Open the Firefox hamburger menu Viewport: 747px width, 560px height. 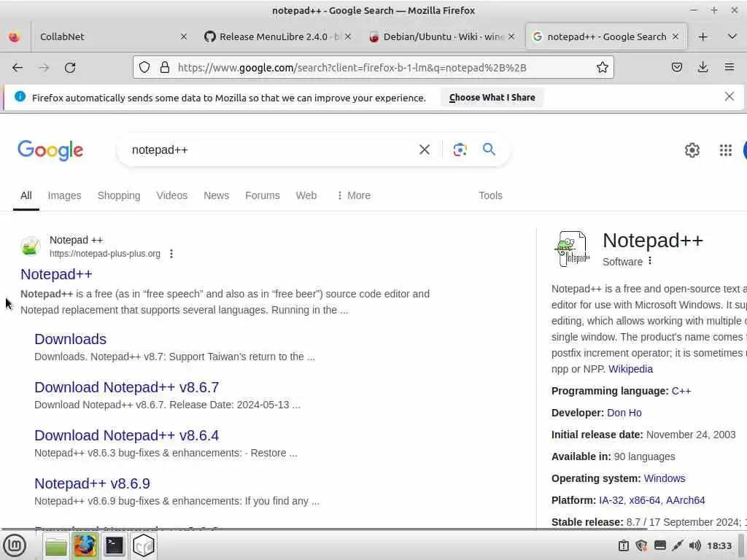[729, 68]
